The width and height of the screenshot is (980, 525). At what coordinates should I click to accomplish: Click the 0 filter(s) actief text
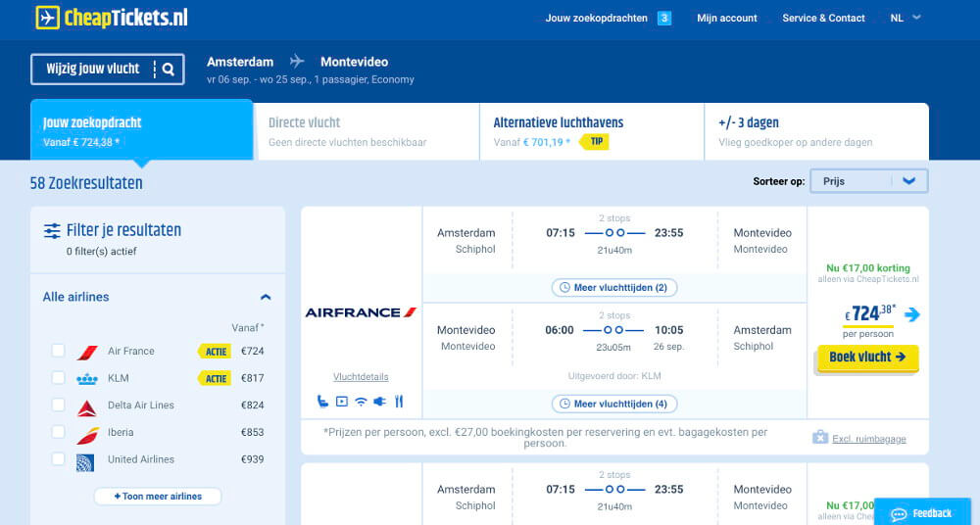pyautogui.click(x=101, y=252)
